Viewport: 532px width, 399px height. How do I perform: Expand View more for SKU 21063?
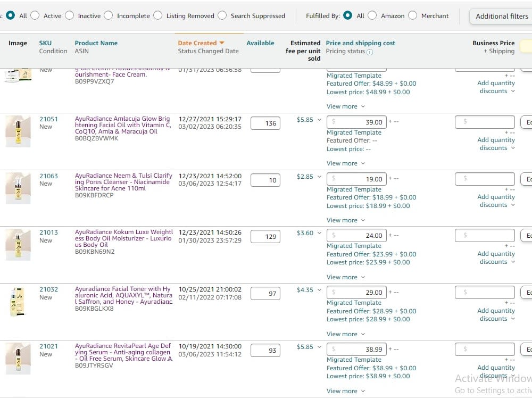pos(346,220)
